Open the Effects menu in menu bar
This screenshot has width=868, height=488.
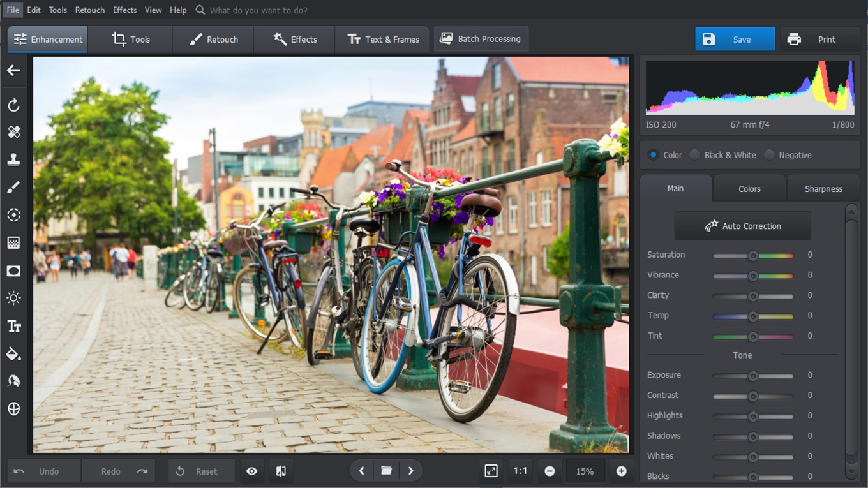pos(124,10)
